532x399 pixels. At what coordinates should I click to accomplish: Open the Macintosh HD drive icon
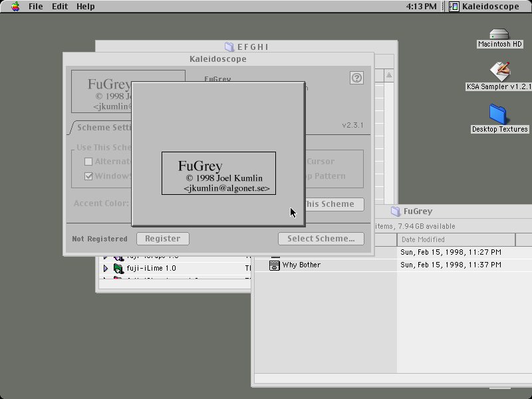[x=499, y=34]
